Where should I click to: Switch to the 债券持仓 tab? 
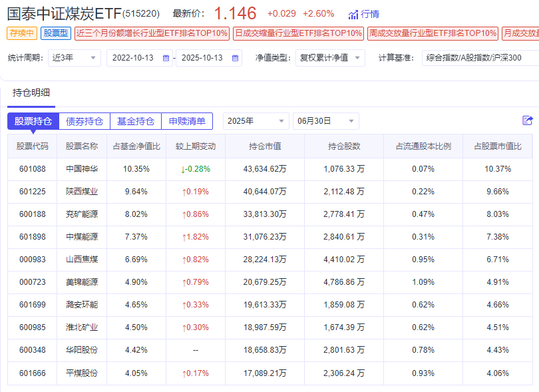click(x=85, y=121)
